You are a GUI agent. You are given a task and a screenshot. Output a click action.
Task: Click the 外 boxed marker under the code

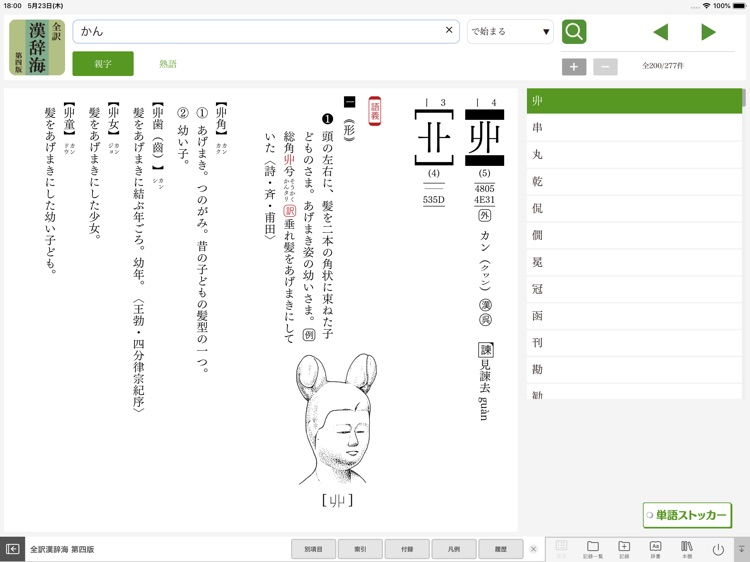click(485, 215)
